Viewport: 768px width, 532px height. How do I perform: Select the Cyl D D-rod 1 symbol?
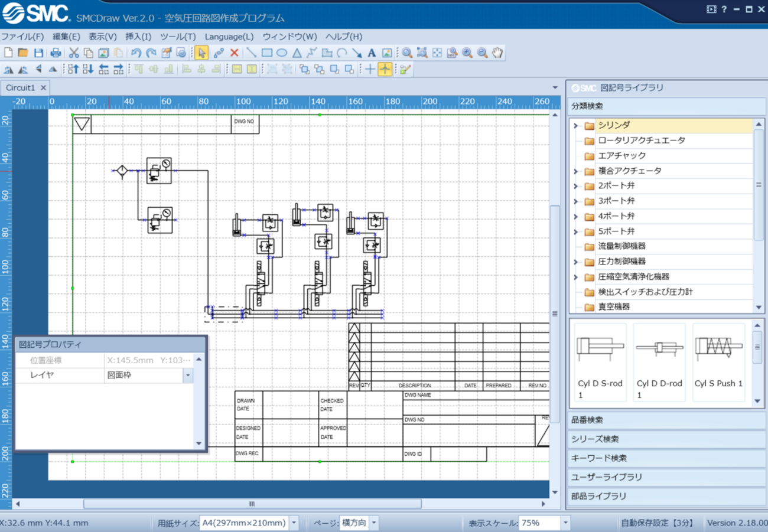click(659, 363)
